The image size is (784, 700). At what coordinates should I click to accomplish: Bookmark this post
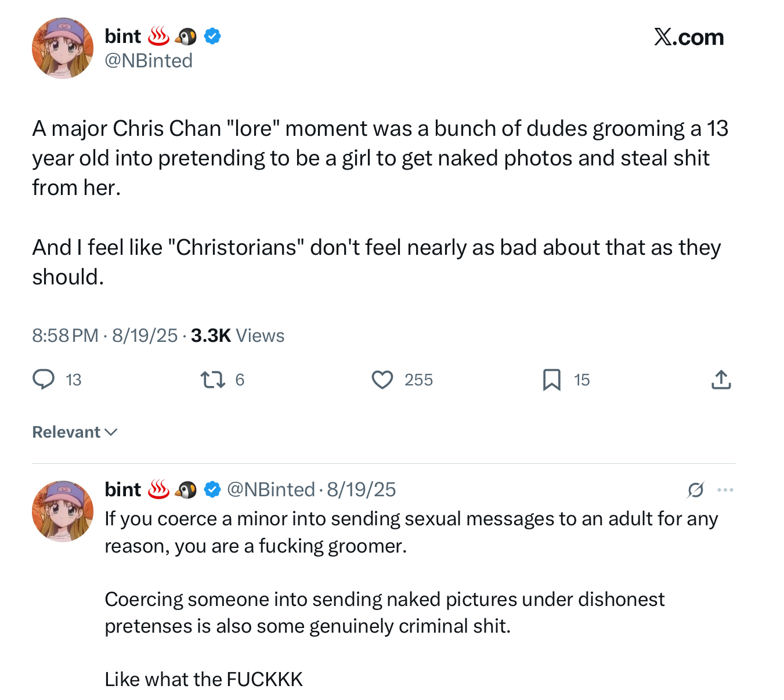(x=551, y=380)
